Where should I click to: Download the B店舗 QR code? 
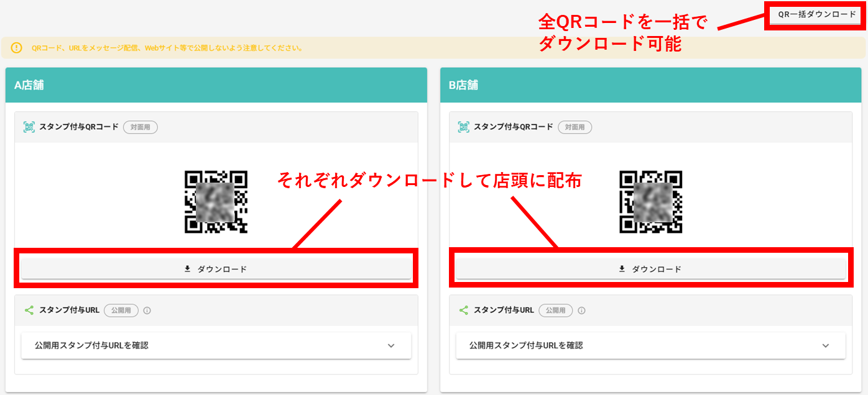[651, 269]
